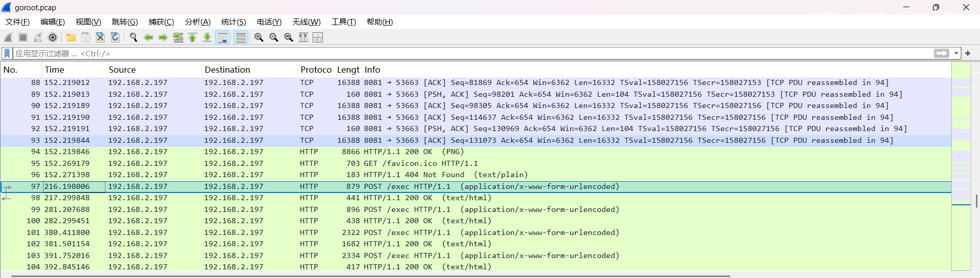The image size is (980, 278).
Task: Toggle packet list colorization
Action: 241,37
